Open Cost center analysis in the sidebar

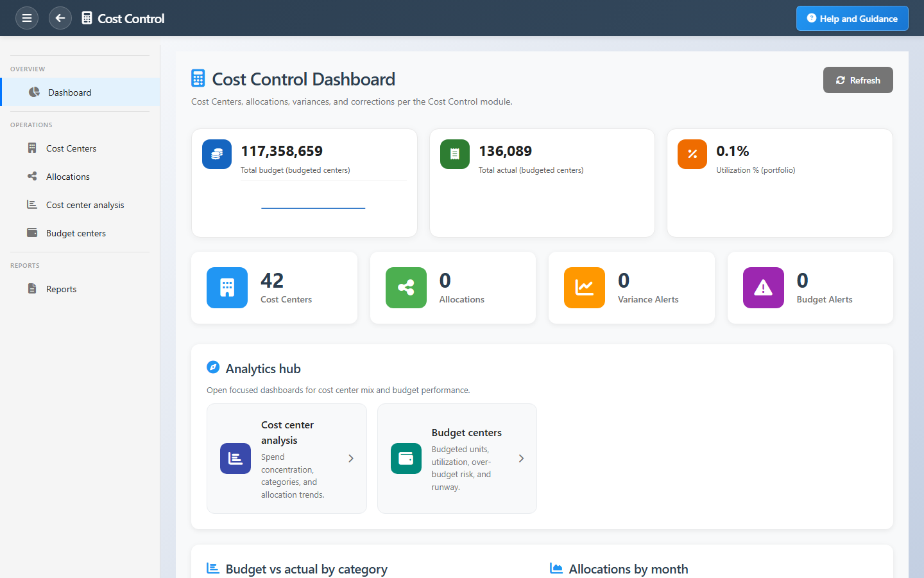[x=80, y=205]
